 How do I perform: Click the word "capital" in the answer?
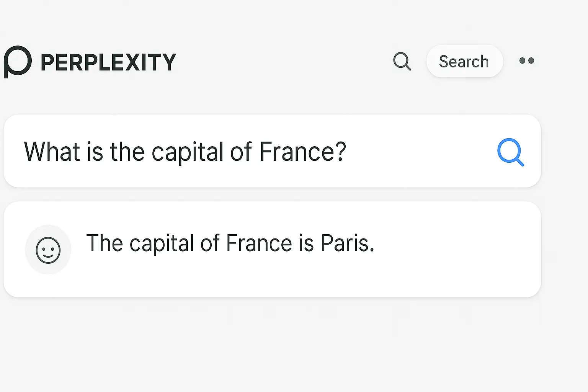tap(162, 244)
